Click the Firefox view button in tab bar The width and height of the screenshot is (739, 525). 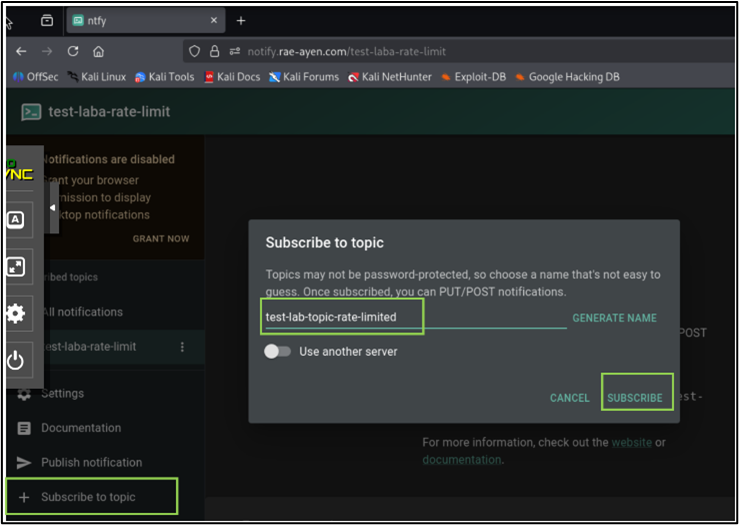(47, 21)
